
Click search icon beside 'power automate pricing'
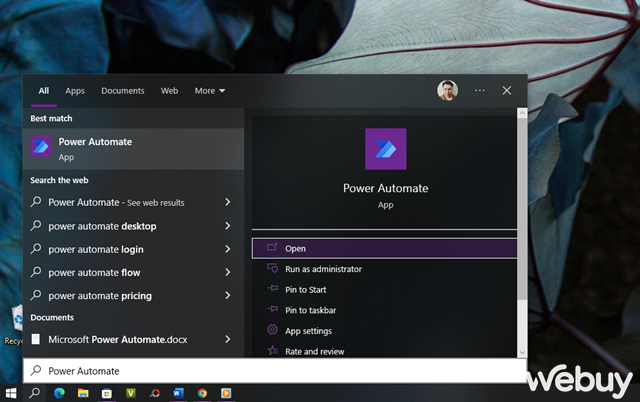pos(36,295)
